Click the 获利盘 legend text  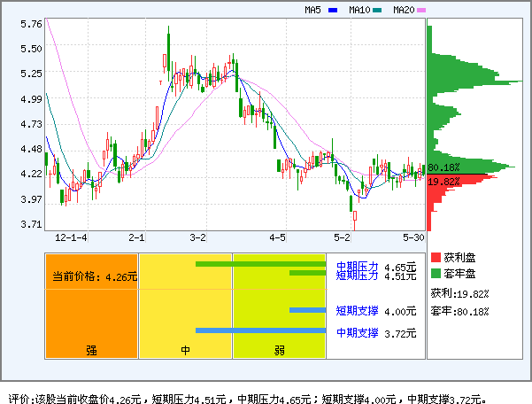coord(459,257)
